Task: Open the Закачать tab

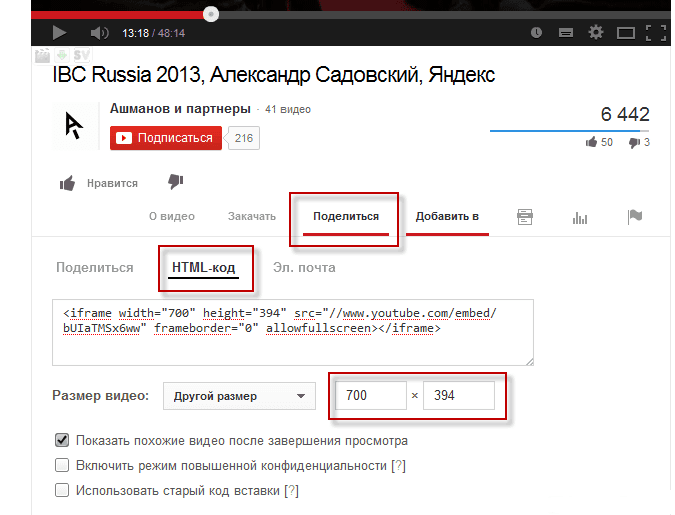Action: pyautogui.click(x=252, y=216)
